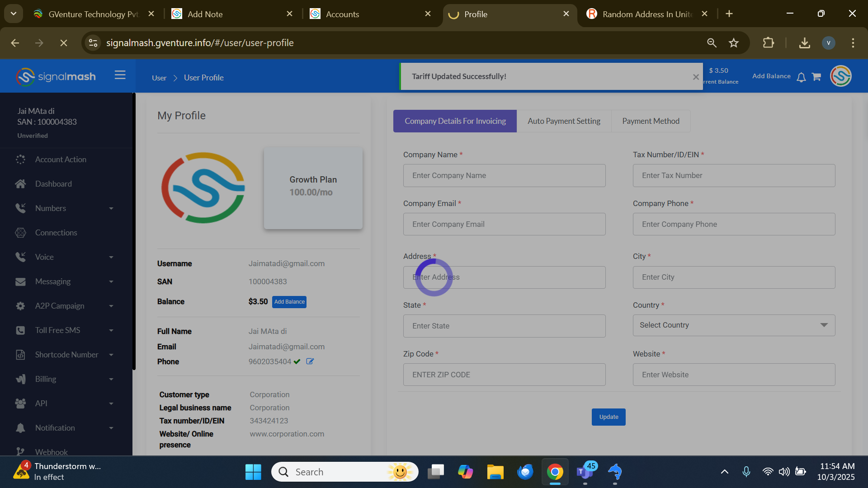Open Connections in the sidebar
This screenshot has height=488, width=868.
click(x=56, y=233)
